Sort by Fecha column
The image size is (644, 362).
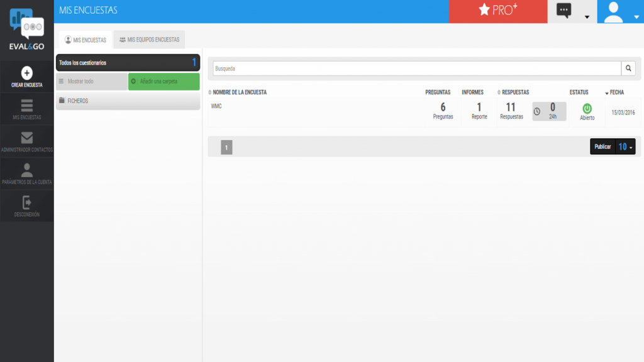[616, 92]
